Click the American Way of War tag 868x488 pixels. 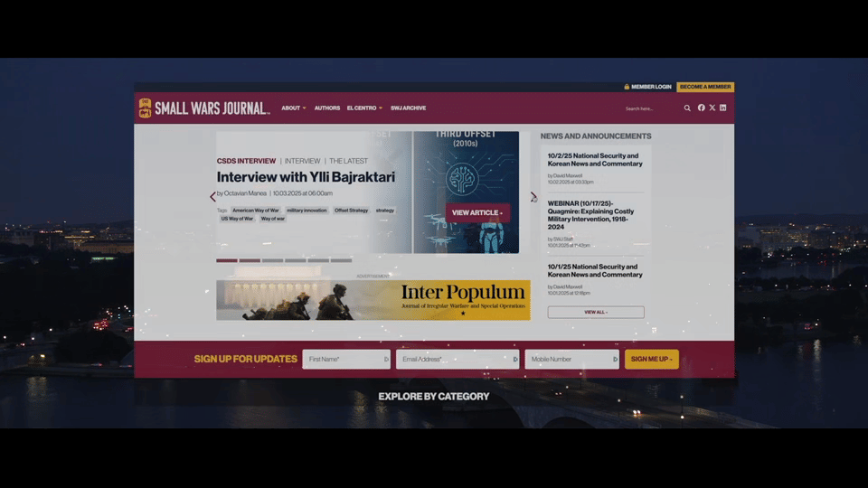[x=256, y=211]
